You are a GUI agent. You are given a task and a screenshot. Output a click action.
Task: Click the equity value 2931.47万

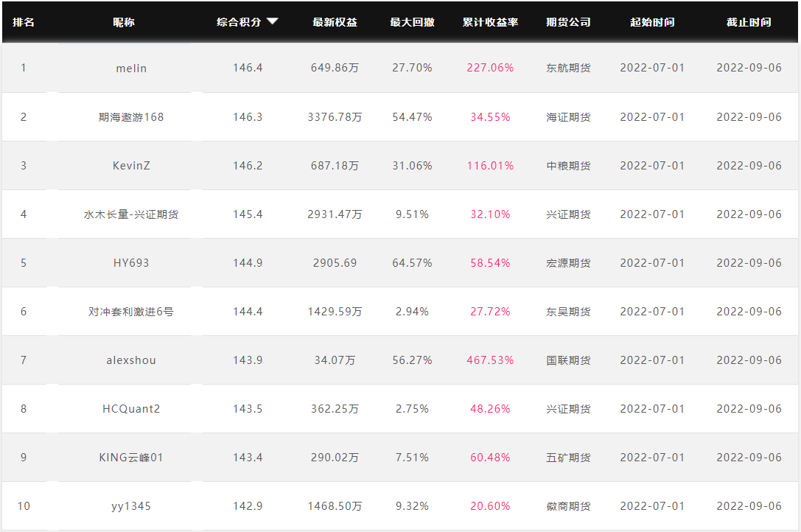click(335, 214)
